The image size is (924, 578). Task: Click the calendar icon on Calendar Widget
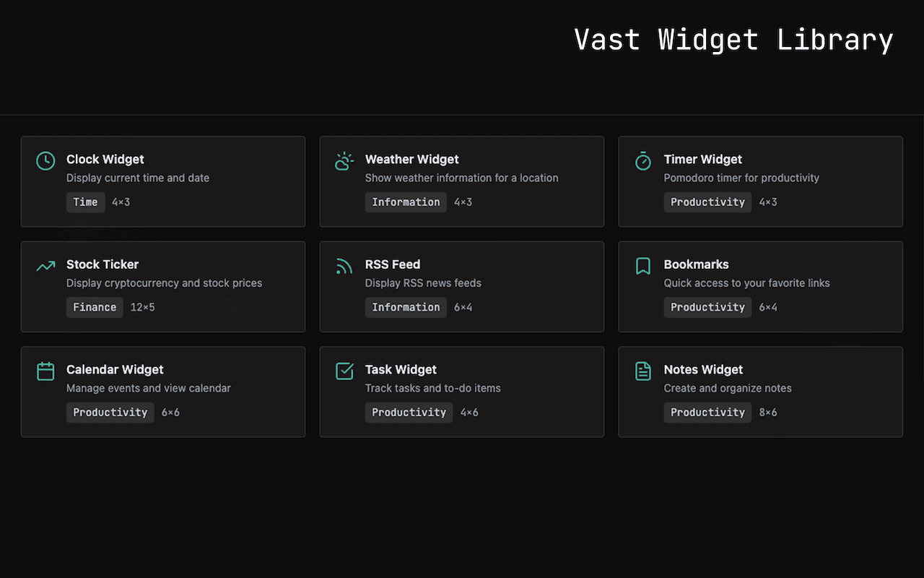click(x=45, y=371)
